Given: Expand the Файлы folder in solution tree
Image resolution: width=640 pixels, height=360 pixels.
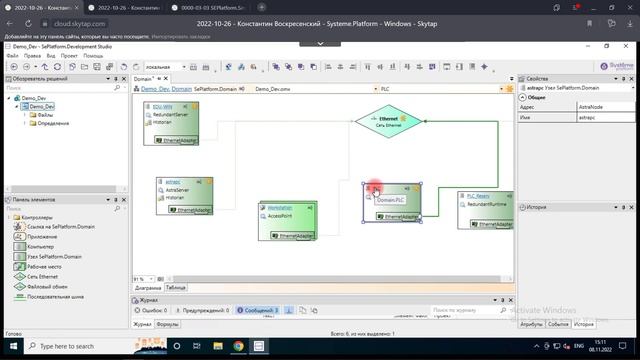Looking at the screenshot, I should click(24, 115).
